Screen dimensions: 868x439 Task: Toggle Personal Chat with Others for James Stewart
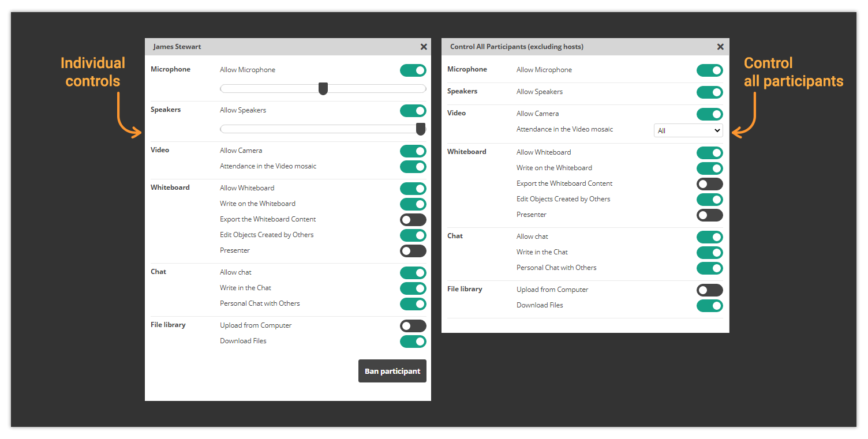pos(413,304)
